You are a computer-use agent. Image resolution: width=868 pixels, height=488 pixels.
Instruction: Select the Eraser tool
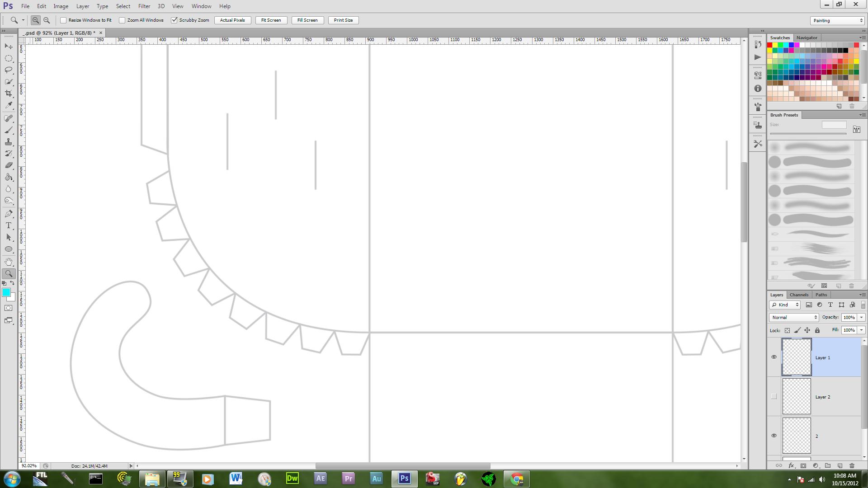[x=9, y=165]
